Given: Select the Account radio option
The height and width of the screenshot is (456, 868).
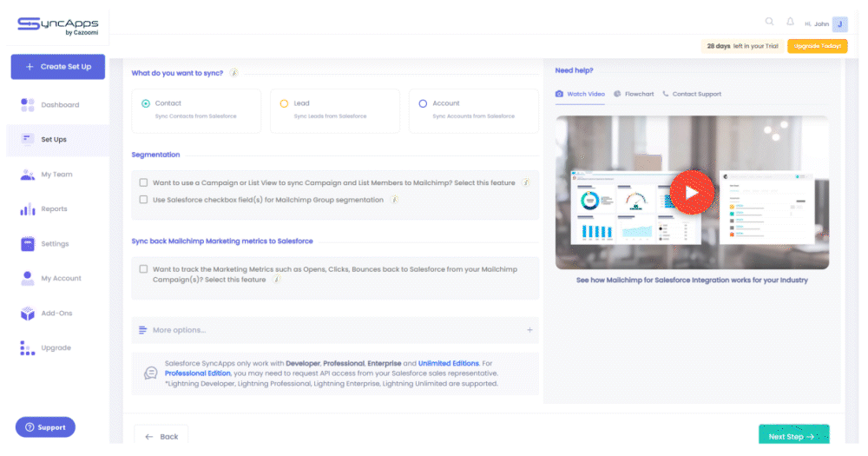Looking at the screenshot, I should click(423, 103).
